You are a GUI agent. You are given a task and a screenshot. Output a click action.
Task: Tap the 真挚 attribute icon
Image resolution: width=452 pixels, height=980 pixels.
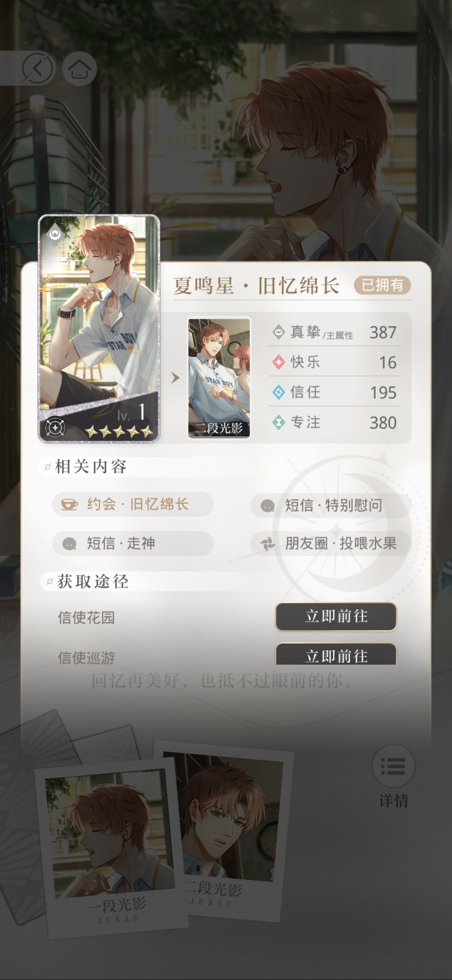[278, 333]
